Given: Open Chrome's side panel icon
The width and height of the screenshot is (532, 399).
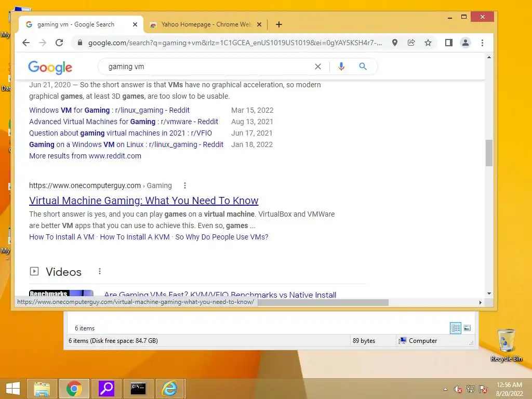Looking at the screenshot, I should coord(448,43).
